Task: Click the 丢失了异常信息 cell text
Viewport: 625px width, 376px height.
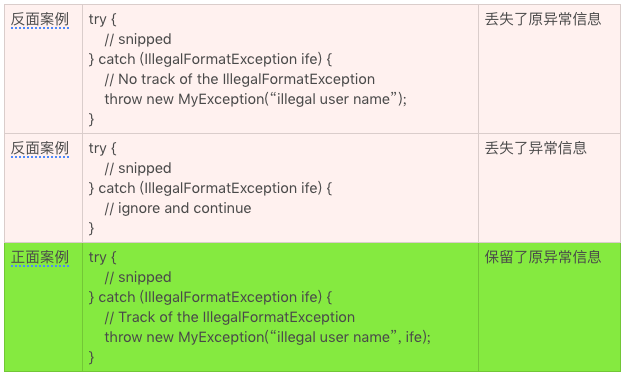Action: click(x=536, y=148)
